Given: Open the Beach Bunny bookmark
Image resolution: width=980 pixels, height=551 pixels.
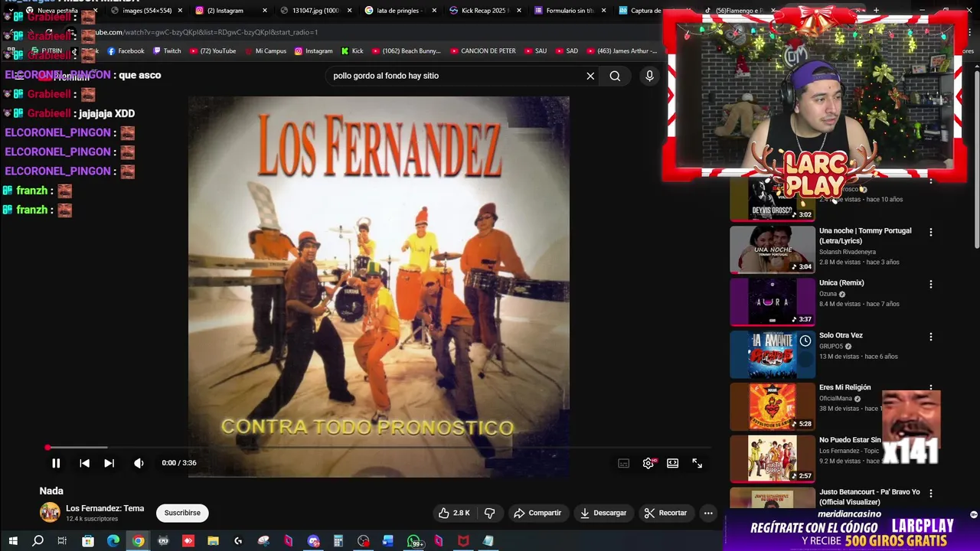Looking at the screenshot, I should click(406, 51).
